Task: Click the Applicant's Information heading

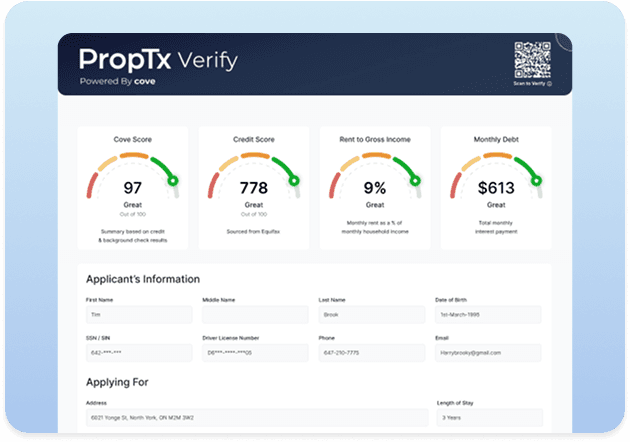Action: (143, 279)
